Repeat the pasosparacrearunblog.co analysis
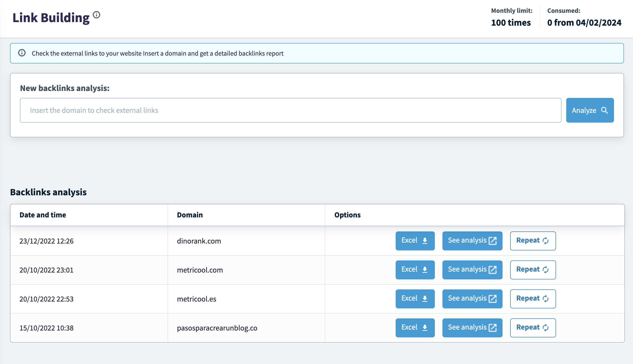Image resolution: width=633 pixels, height=364 pixels. 532,328
